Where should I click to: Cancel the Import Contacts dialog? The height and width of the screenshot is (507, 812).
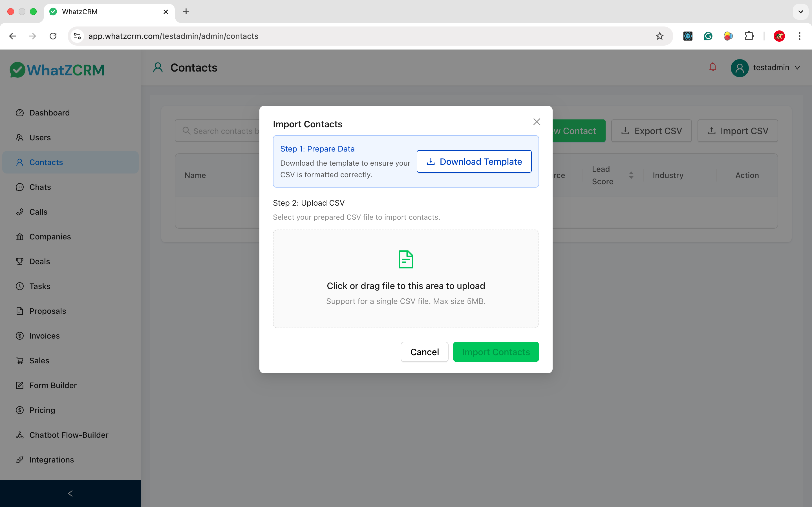tap(424, 352)
